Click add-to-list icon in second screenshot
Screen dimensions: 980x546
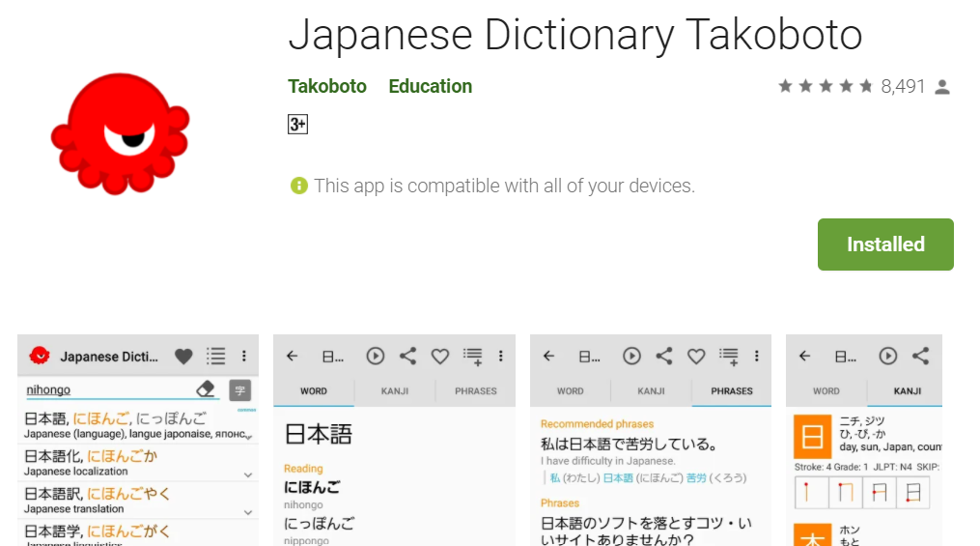click(472, 357)
